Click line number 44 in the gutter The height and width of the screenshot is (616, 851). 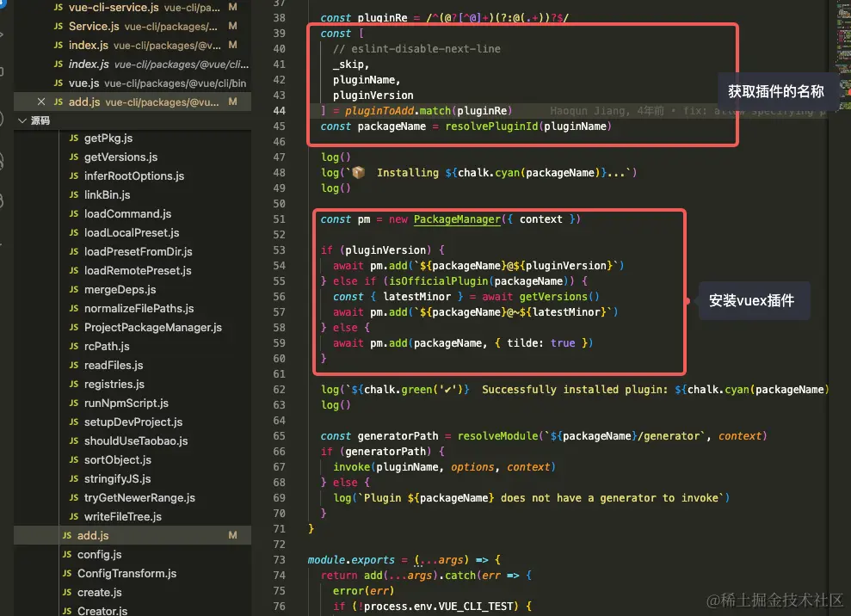click(279, 111)
